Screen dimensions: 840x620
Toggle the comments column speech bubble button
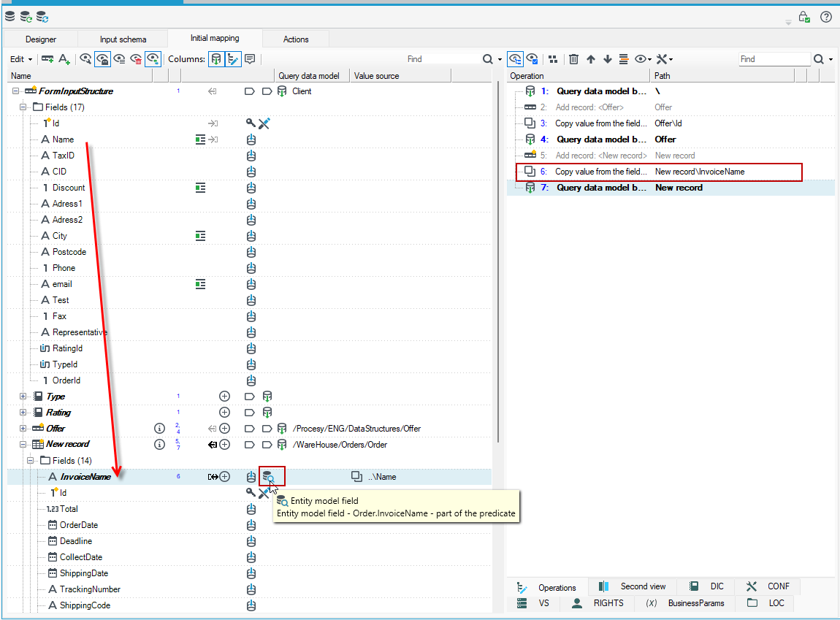tap(250, 59)
